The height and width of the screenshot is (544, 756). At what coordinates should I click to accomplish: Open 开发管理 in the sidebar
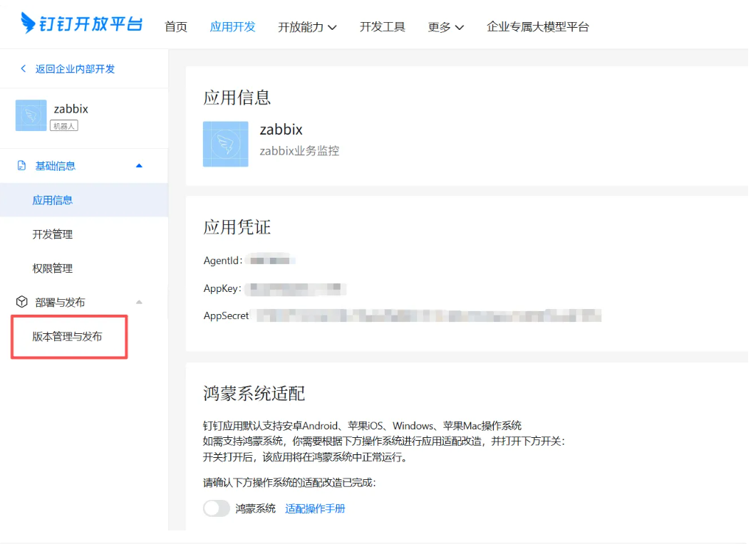pos(53,234)
